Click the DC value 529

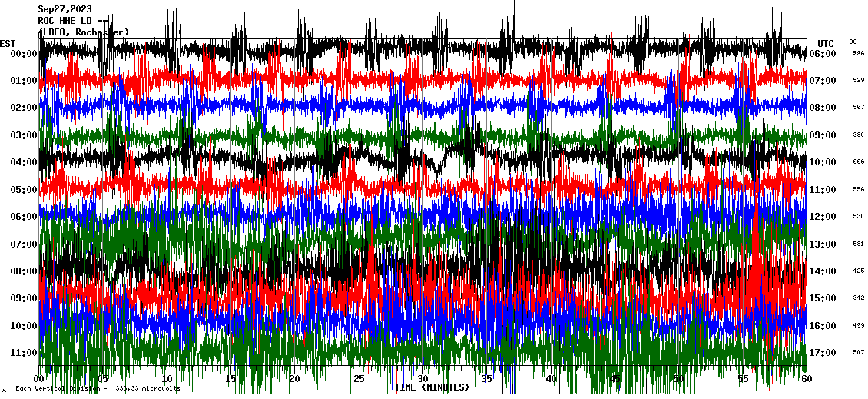858,81
